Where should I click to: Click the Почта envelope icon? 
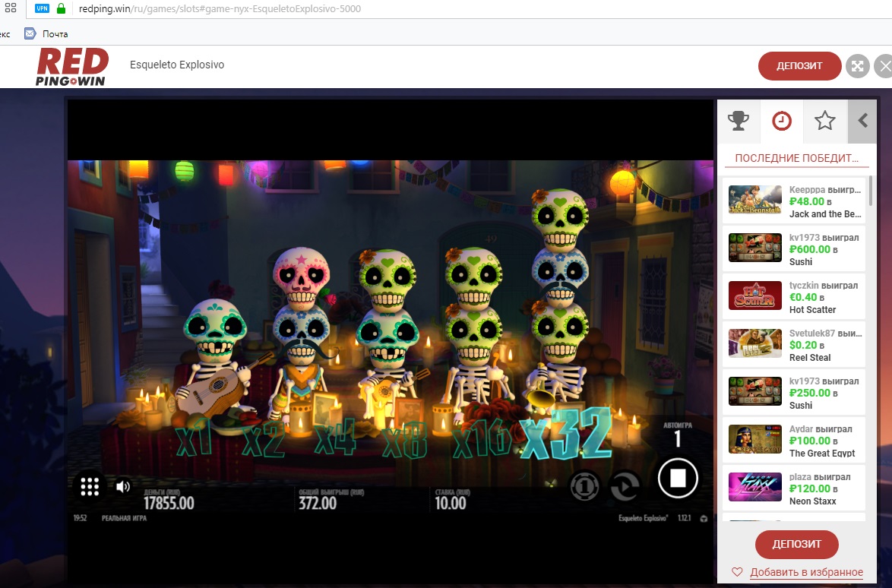[x=30, y=34]
